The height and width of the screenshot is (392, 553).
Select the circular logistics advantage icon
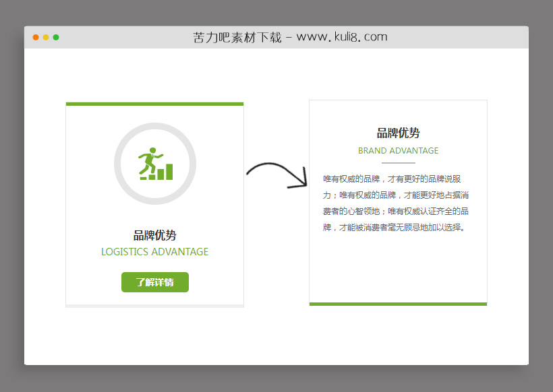click(x=155, y=163)
